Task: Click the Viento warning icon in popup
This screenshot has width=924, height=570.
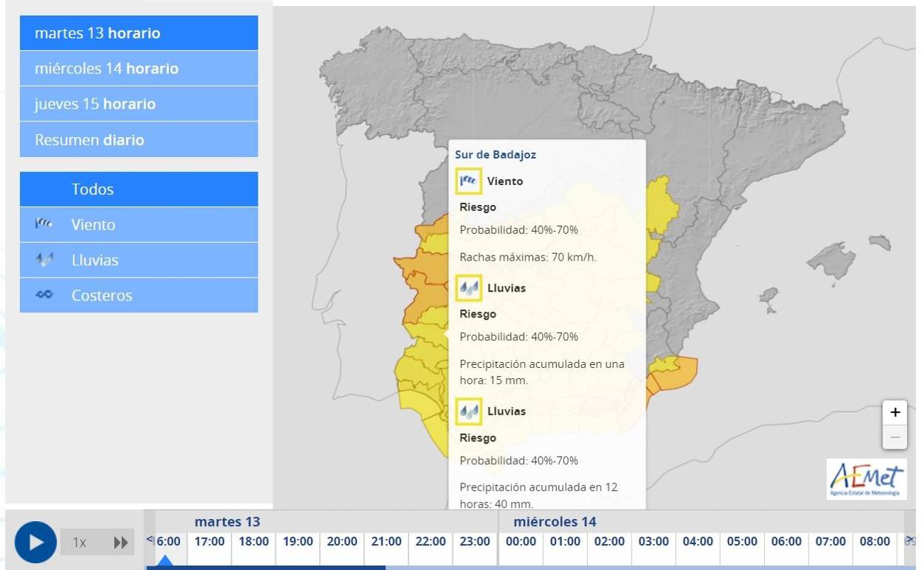Action: coord(469,181)
